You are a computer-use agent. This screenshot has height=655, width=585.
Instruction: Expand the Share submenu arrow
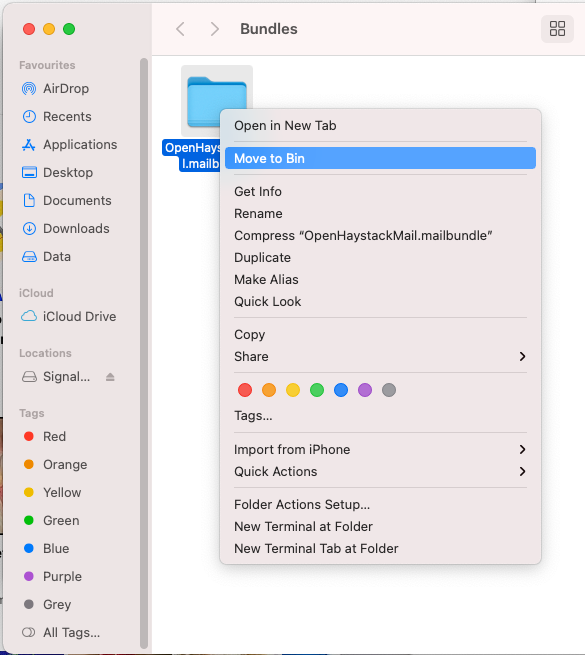[x=522, y=356]
